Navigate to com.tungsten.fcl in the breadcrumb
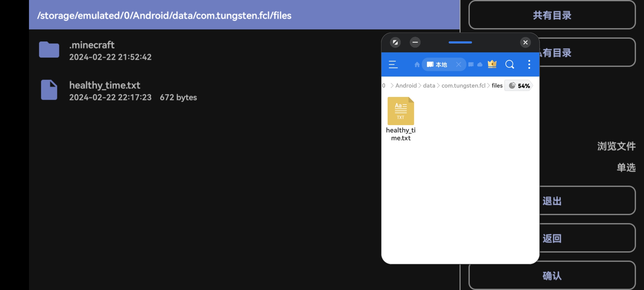The image size is (644, 290). pos(463,86)
